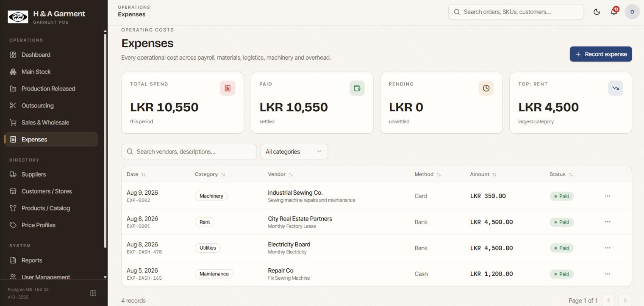The height and width of the screenshot is (306, 644).
Task: Open Outsourcing section
Action: tap(51, 105)
